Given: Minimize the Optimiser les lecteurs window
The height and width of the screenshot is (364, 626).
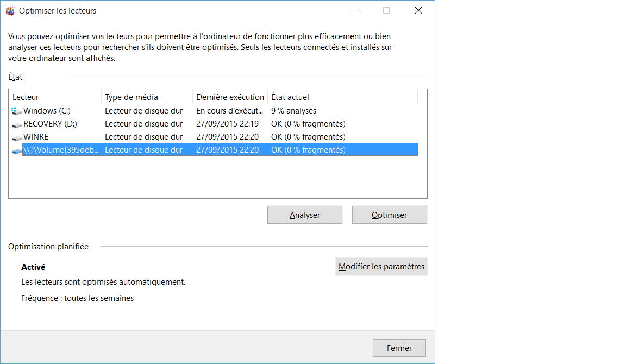Looking at the screenshot, I should 355,10.
